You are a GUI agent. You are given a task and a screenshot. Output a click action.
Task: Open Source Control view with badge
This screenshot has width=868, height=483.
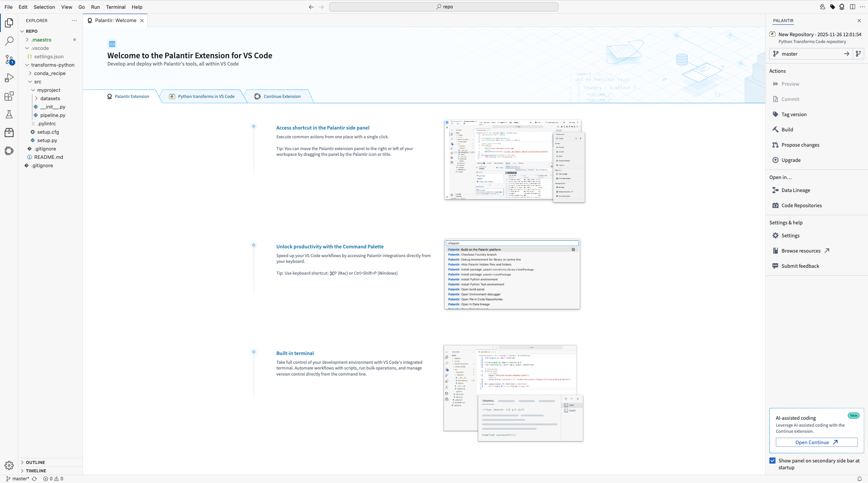(9, 59)
